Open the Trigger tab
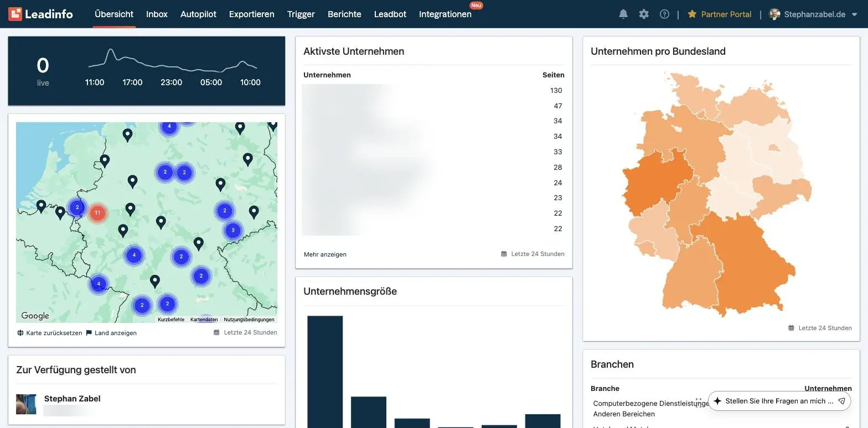The height and width of the screenshot is (428, 868). coord(301,14)
